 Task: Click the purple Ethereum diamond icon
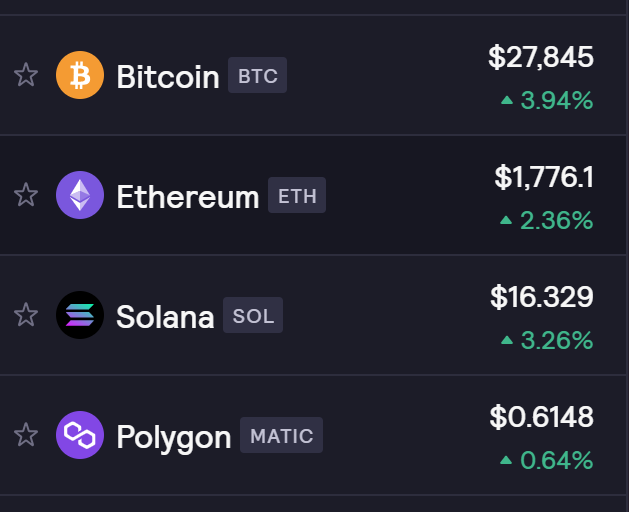tap(80, 195)
